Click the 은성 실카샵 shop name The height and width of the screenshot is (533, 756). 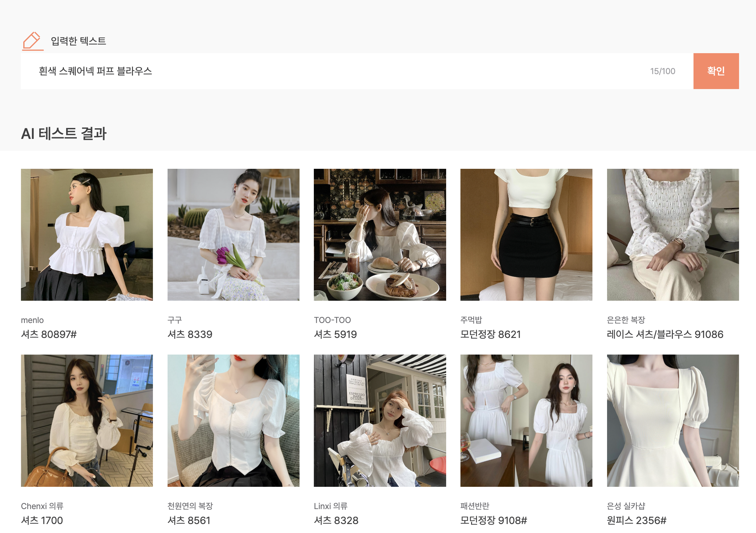coord(626,506)
